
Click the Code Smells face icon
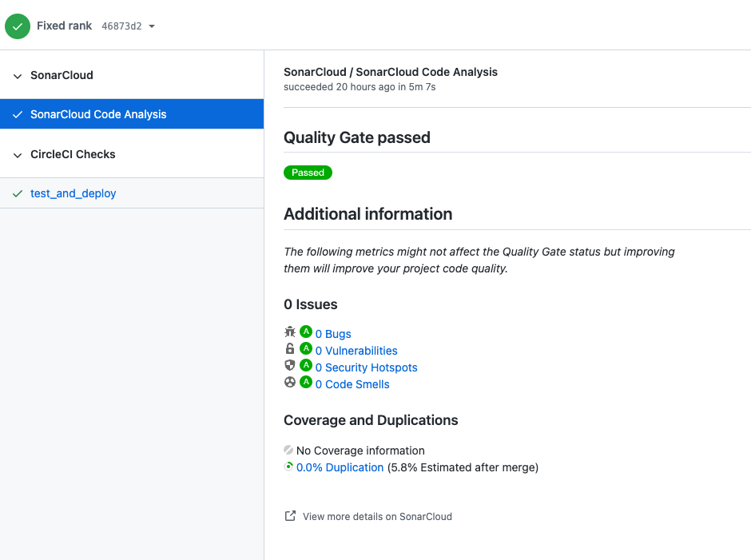click(x=290, y=383)
